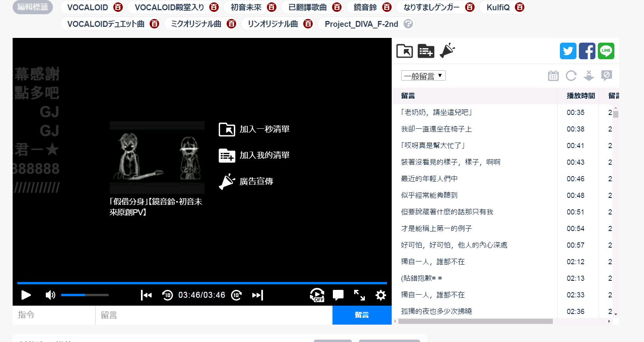Submit comment with the blue 留言 button
The height and width of the screenshot is (342, 644).
pyautogui.click(x=362, y=315)
